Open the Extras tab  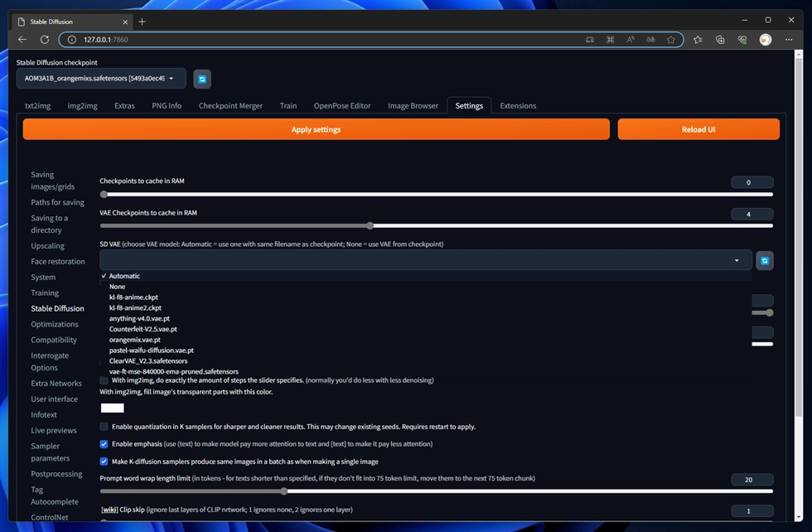click(x=124, y=106)
